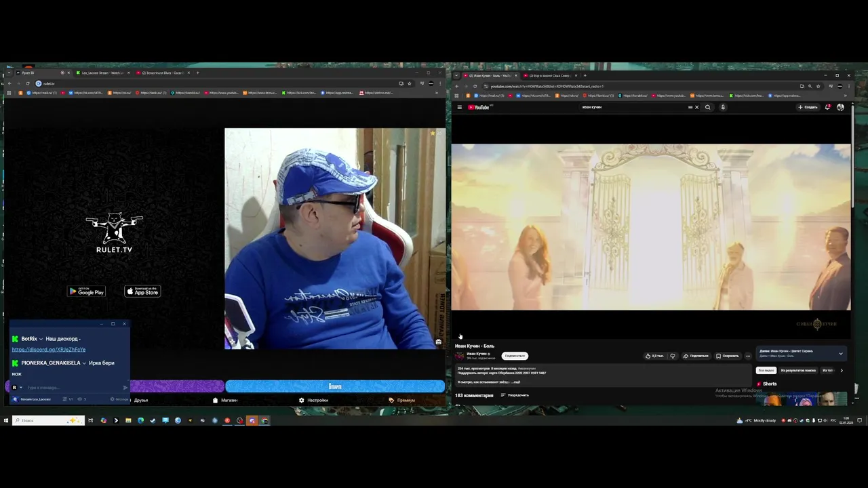This screenshot has height=488, width=868.
Task: Click the Создать create button
Action: pyautogui.click(x=808, y=107)
